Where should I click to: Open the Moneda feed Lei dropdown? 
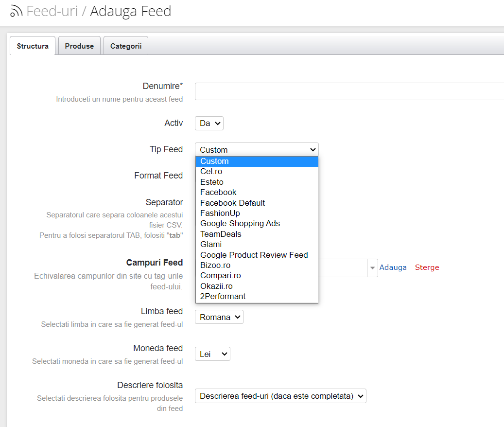pos(212,354)
